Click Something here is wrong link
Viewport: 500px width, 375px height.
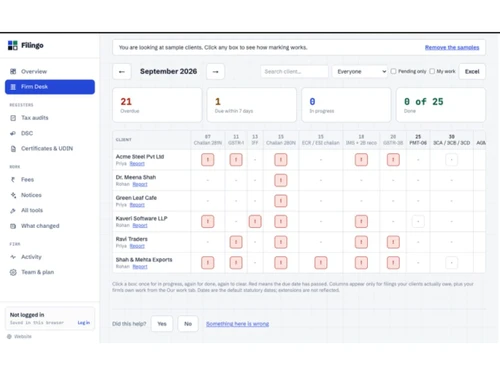tap(237, 324)
